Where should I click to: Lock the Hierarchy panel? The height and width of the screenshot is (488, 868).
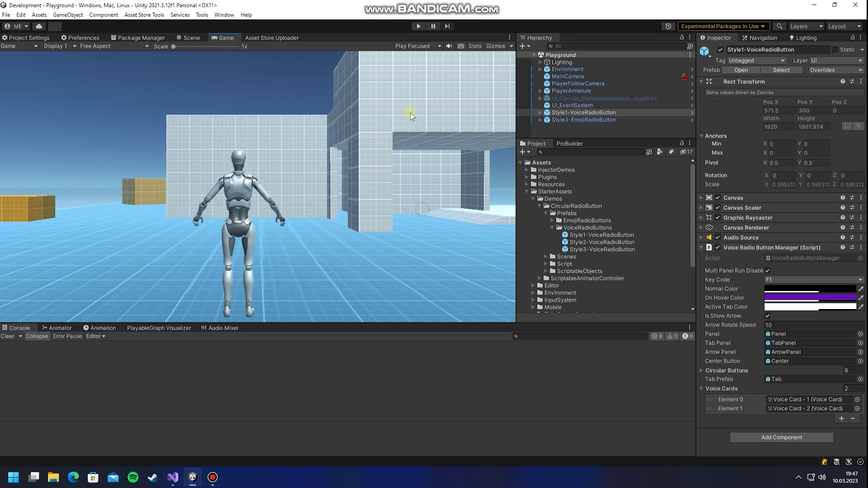point(682,38)
